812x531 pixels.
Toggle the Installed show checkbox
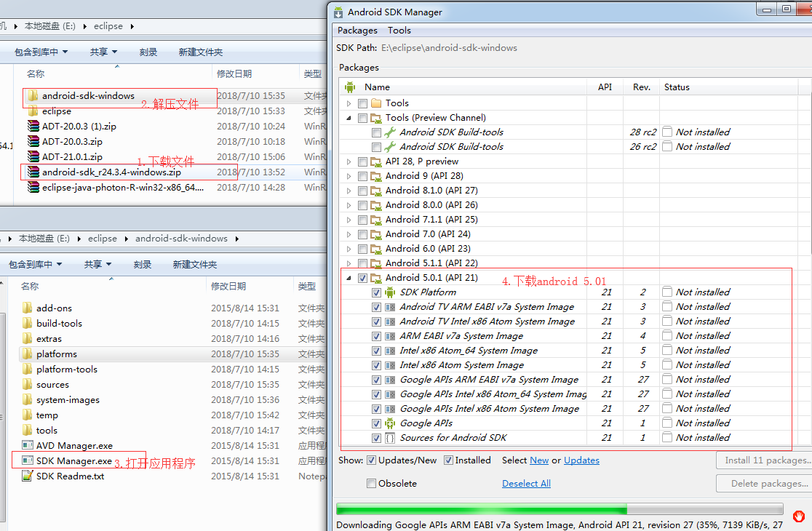[x=448, y=460]
